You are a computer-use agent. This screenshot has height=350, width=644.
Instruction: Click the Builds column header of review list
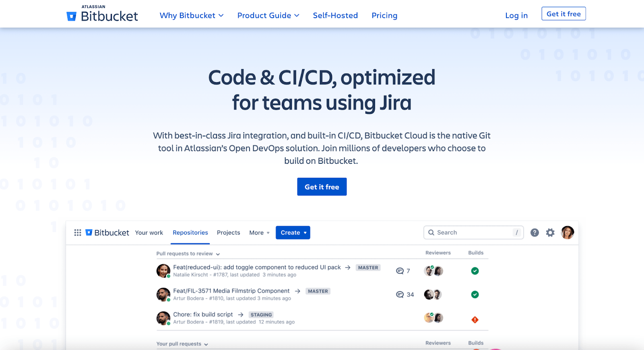(x=476, y=253)
